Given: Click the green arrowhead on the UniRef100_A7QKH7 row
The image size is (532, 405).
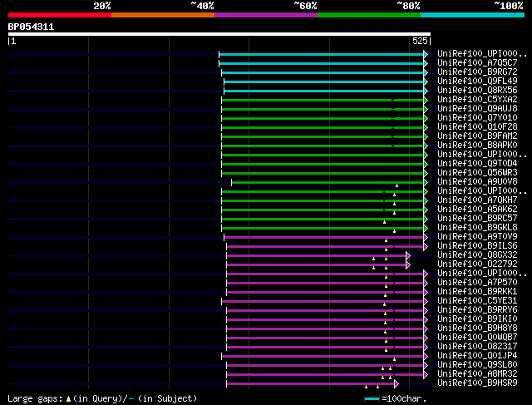Looking at the screenshot, I should click(x=426, y=201).
